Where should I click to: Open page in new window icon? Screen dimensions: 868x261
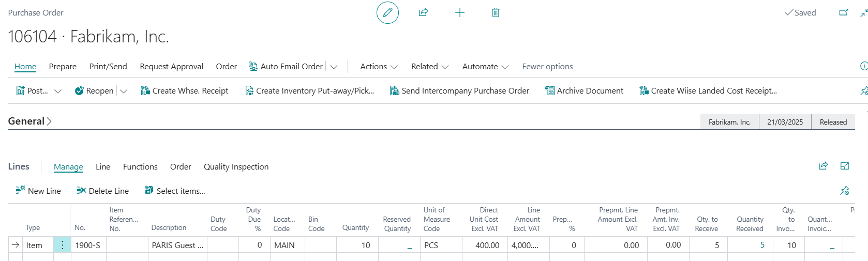[844, 12]
